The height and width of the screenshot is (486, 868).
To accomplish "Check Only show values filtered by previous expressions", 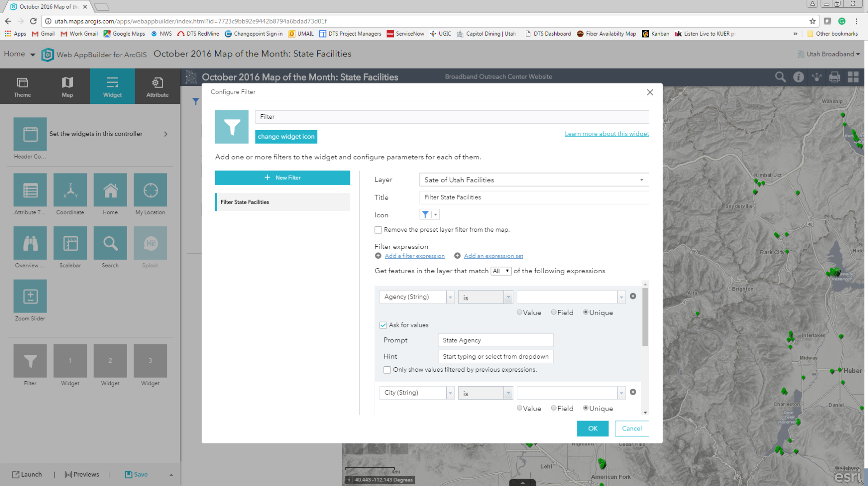I will pos(387,370).
